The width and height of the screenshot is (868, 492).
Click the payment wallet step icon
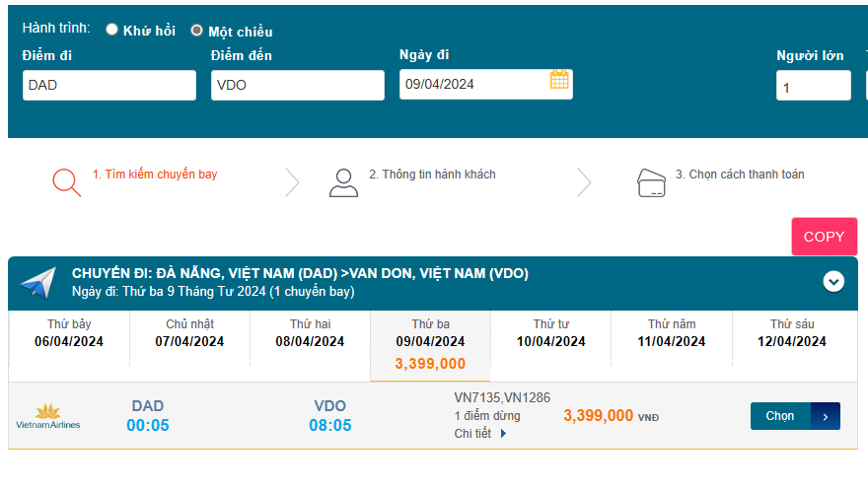click(x=651, y=182)
